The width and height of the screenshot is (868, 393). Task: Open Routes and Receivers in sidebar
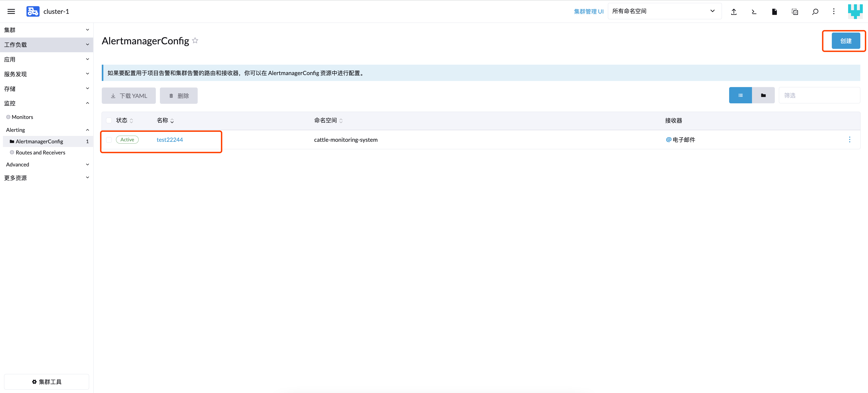pos(40,153)
